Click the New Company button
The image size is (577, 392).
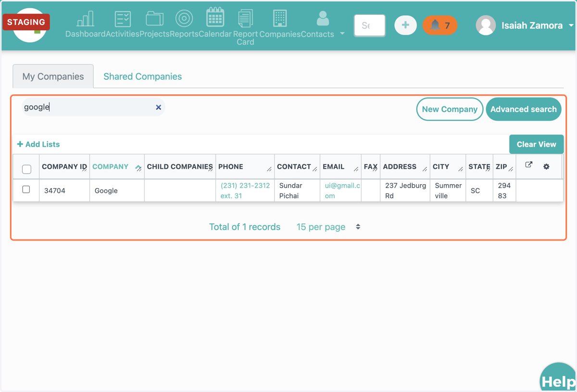(450, 109)
